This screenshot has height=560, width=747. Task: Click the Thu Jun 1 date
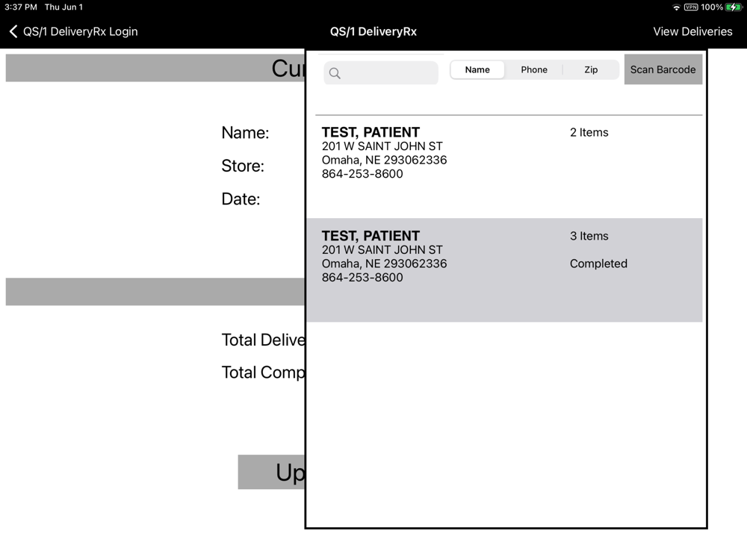pos(63,7)
